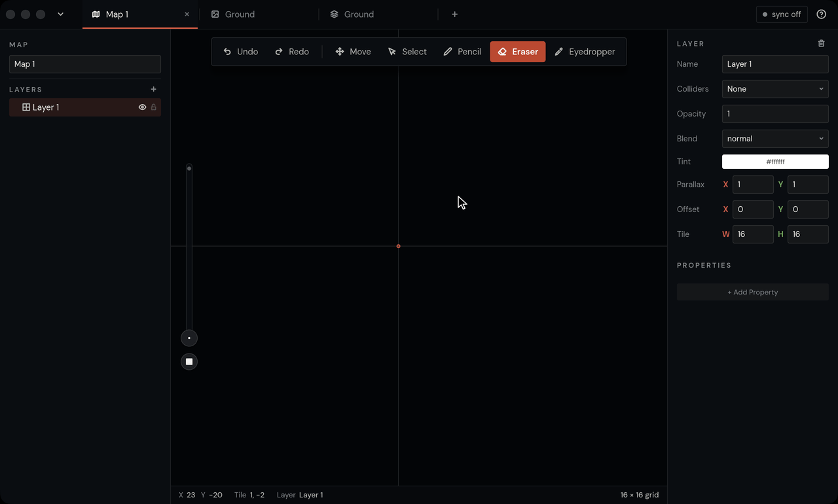Click the vertical zoom slider handle
The height and width of the screenshot is (504, 838).
pyautogui.click(x=189, y=169)
